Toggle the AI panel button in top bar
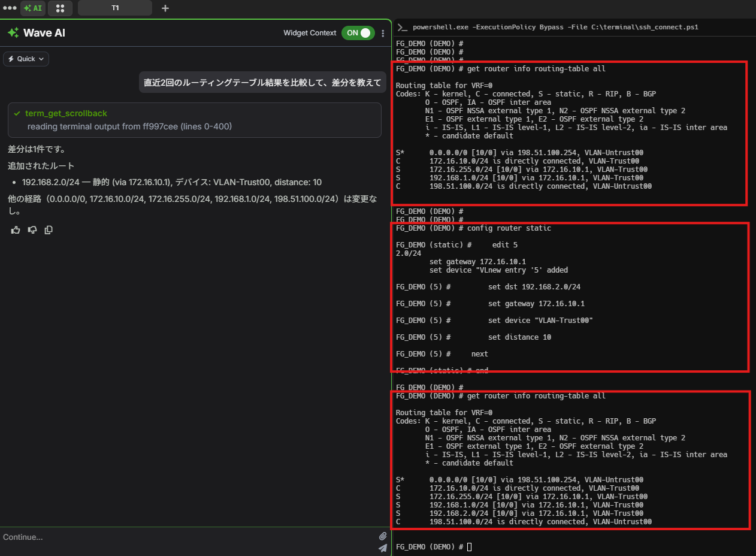Viewport: 756px width, 556px height. click(x=33, y=8)
